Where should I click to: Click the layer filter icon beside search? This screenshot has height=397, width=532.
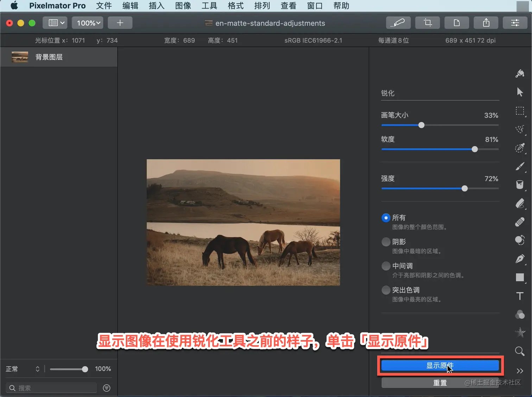coord(107,388)
